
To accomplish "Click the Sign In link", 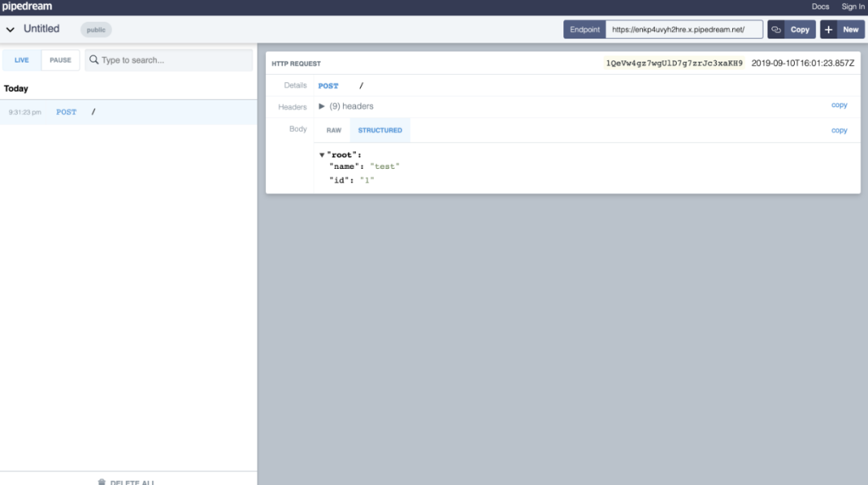I will coord(853,6).
